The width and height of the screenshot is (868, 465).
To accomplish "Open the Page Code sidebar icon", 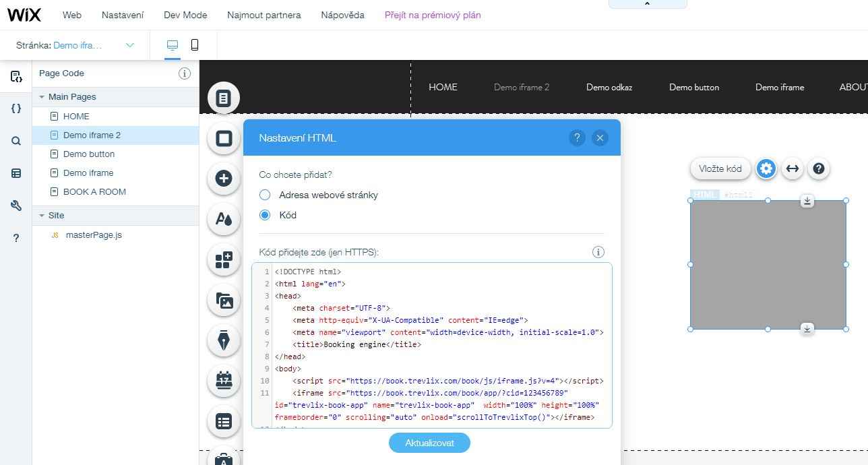I will tap(16, 76).
